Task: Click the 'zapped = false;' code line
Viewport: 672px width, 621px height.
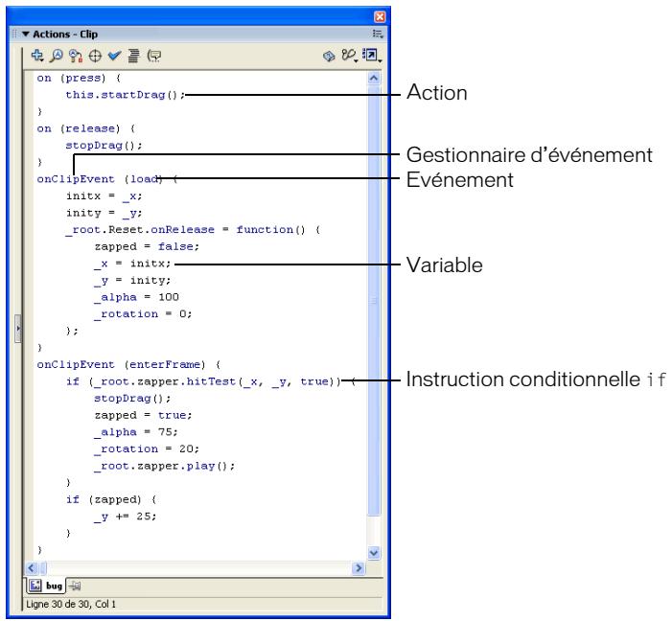Action: 147,246
